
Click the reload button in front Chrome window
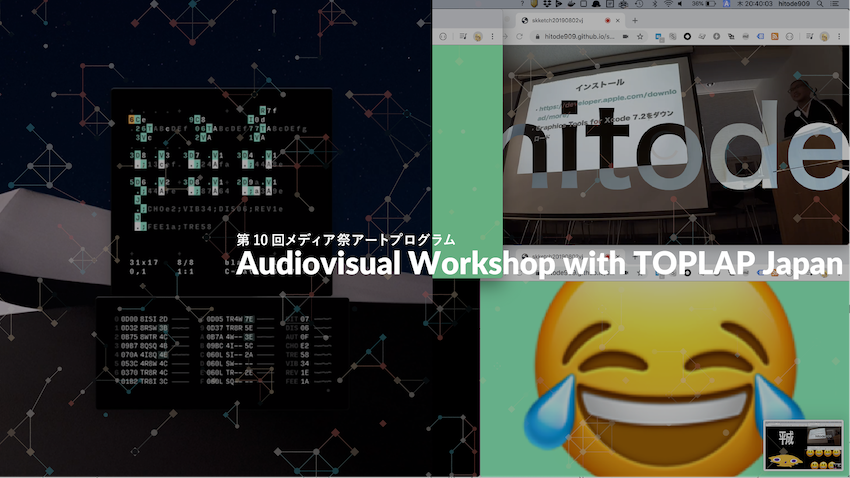[x=519, y=36]
